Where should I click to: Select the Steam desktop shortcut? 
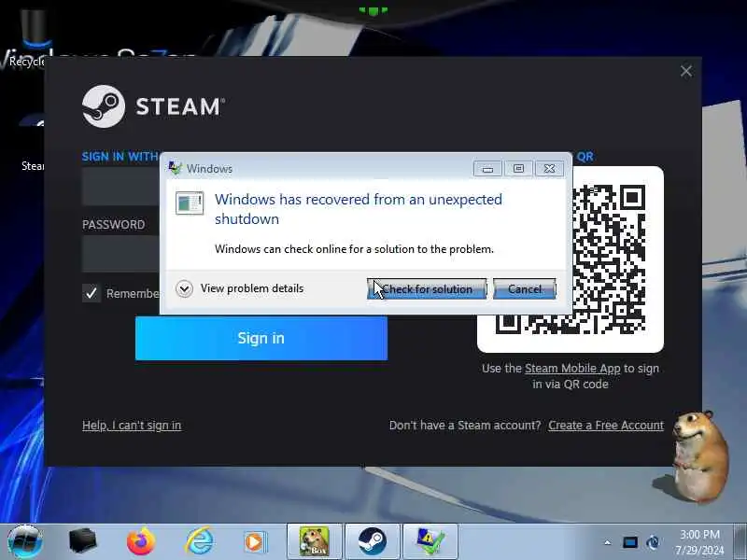(32, 143)
